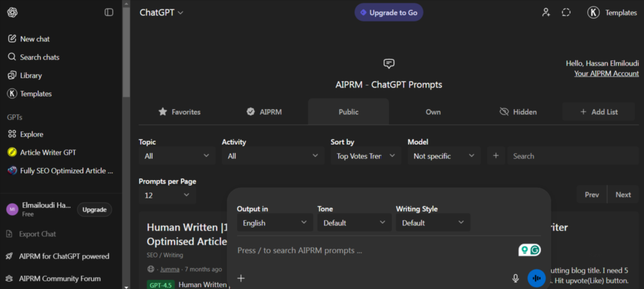This screenshot has width=644, height=289.
Task: Open the Topic dropdown
Action: [177, 156]
